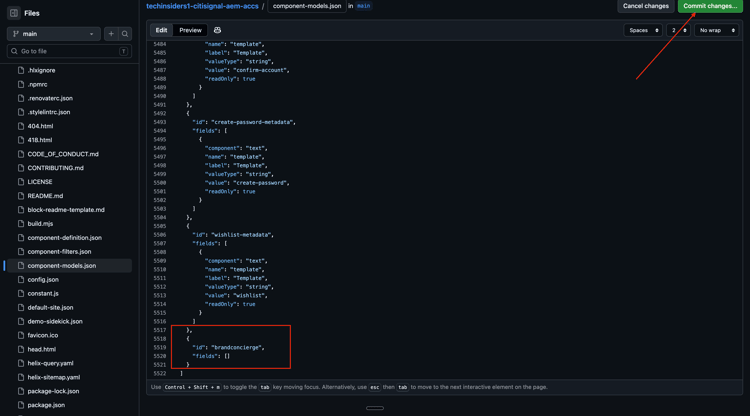750x416 pixels.
Task: Click the file icon next to README.md
Action: click(x=21, y=196)
